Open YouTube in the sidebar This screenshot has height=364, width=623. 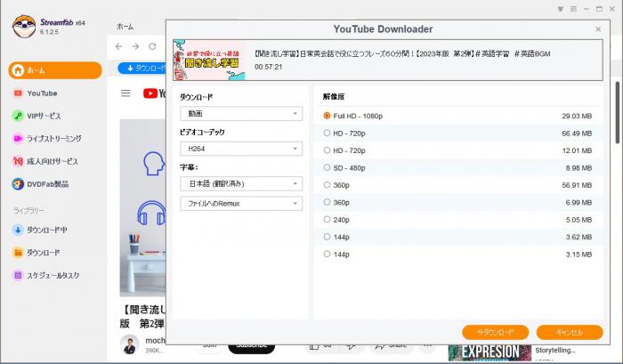coord(42,93)
